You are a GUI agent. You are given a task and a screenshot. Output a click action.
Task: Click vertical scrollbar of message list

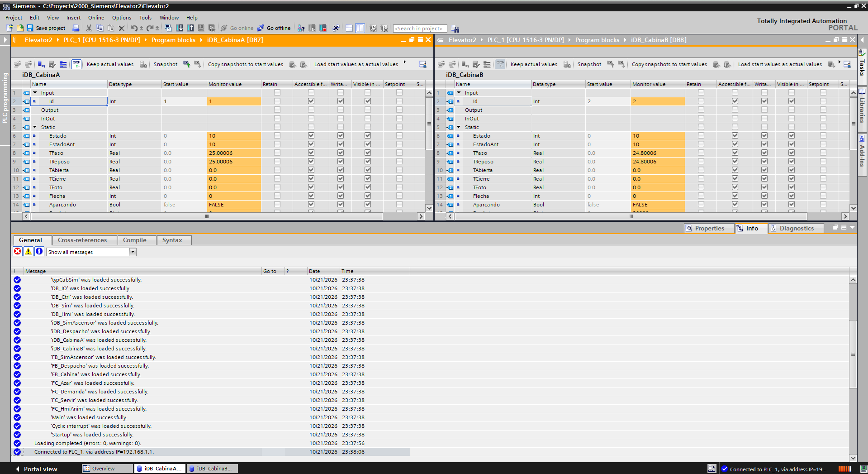pos(853,354)
